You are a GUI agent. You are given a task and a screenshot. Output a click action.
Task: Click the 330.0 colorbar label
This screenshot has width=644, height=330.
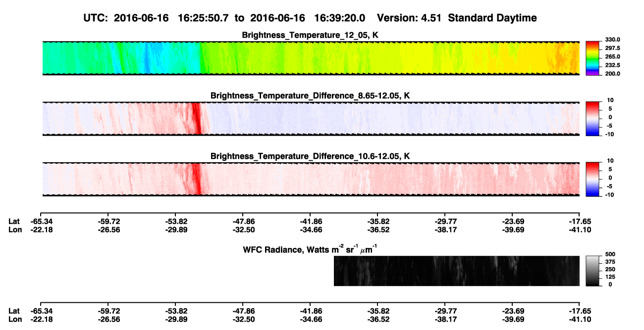click(612, 40)
